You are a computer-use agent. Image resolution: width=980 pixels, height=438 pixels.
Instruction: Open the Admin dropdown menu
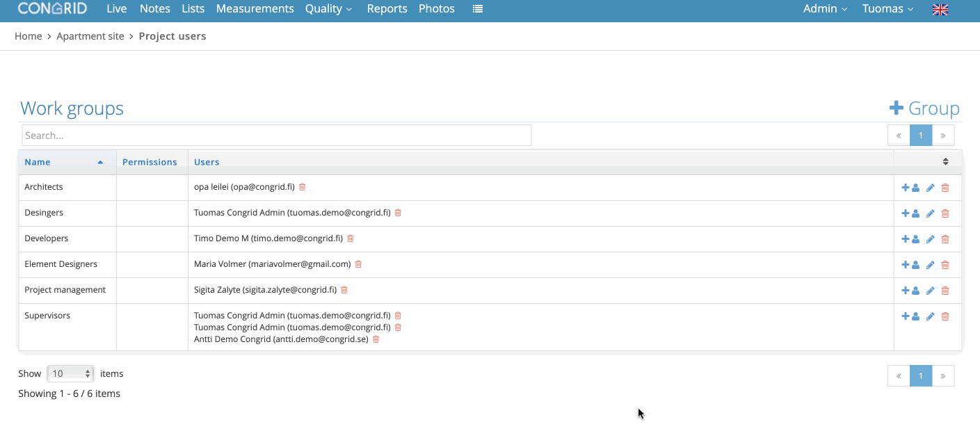click(825, 9)
